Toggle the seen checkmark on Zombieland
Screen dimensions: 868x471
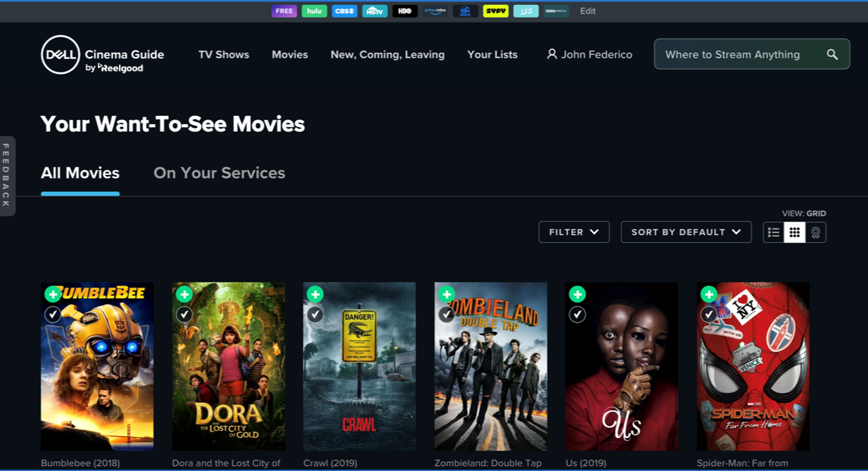[x=447, y=314]
